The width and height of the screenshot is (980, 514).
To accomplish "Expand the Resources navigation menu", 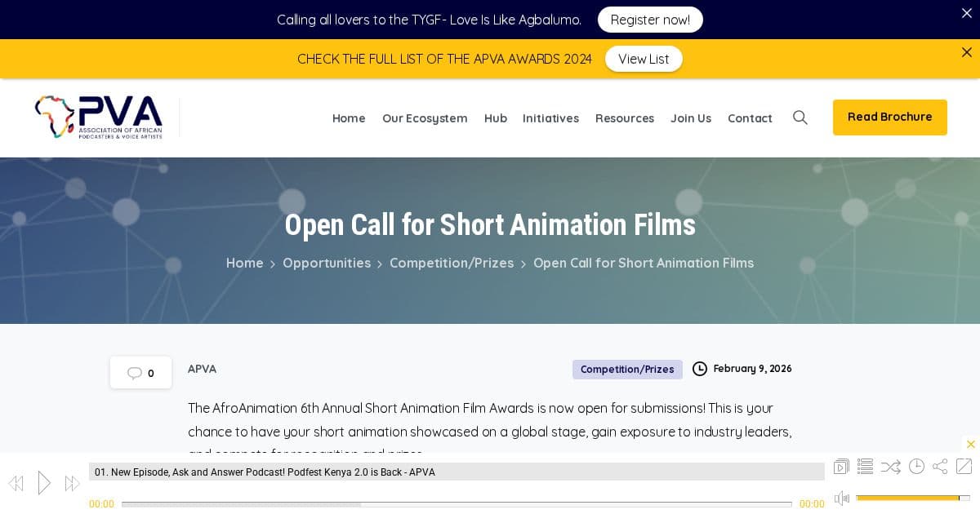I will tap(624, 118).
